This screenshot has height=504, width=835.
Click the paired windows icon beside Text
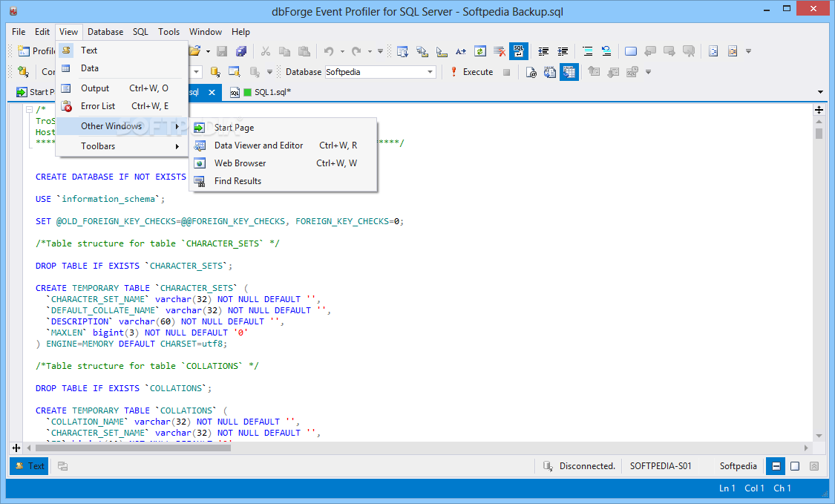pos(63,466)
